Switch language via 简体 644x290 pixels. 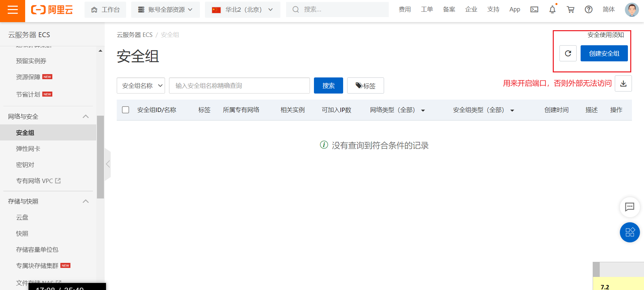click(x=608, y=9)
